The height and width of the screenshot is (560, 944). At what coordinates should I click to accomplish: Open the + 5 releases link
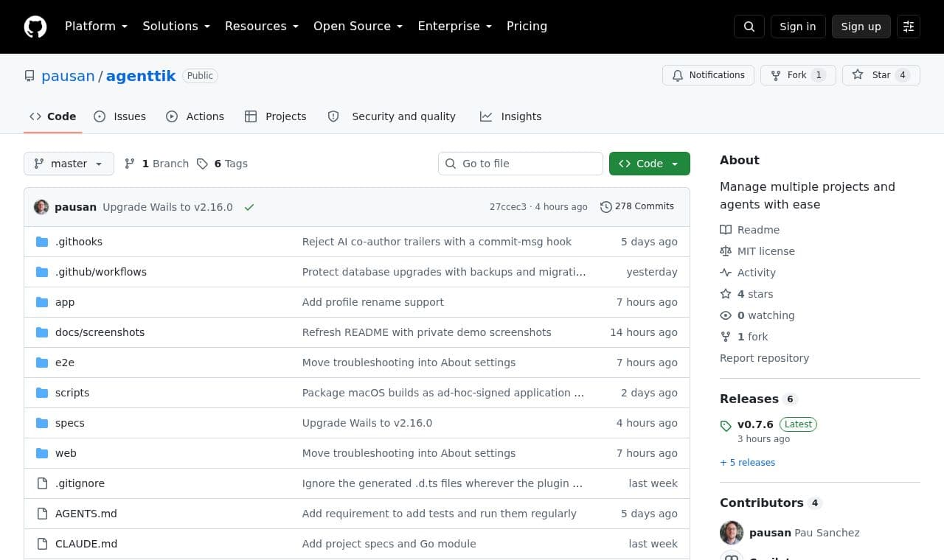[748, 463]
